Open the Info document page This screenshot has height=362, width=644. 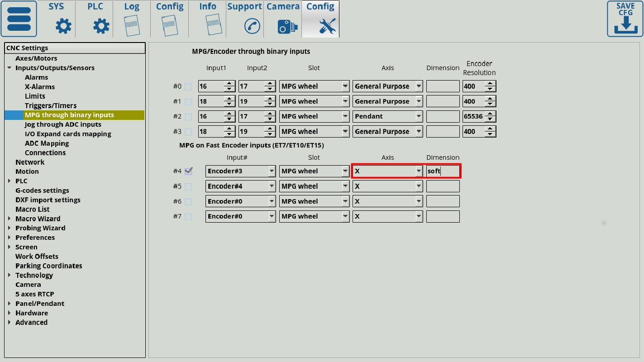tap(208, 19)
